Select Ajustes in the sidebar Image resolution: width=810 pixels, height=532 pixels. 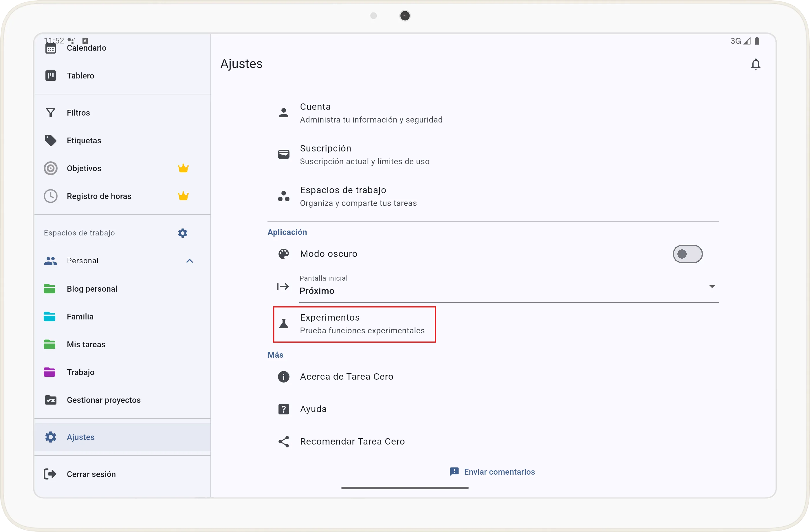pyautogui.click(x=80, y=437)
